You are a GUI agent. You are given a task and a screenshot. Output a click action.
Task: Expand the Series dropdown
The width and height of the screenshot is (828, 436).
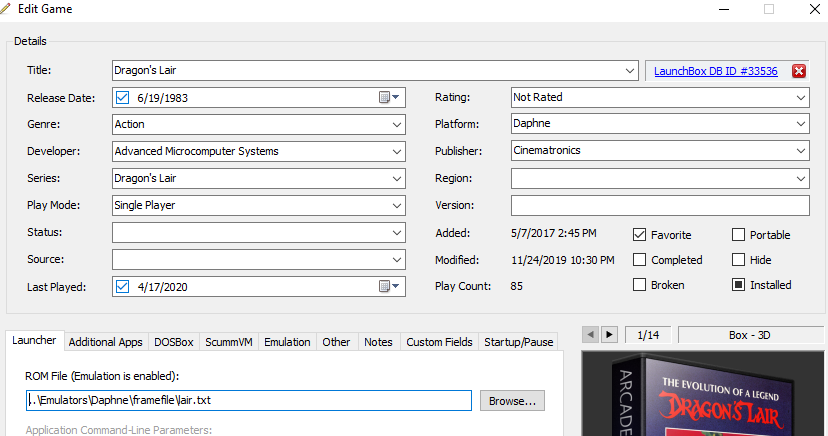click(397, 178)
